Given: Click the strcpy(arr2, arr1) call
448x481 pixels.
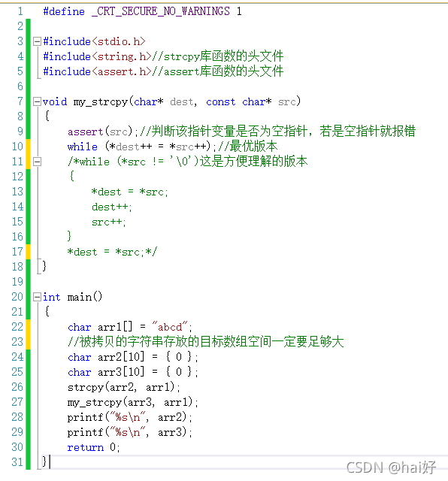Looking at the screenshot, I should pyautogui.click(x=124, y=387).
